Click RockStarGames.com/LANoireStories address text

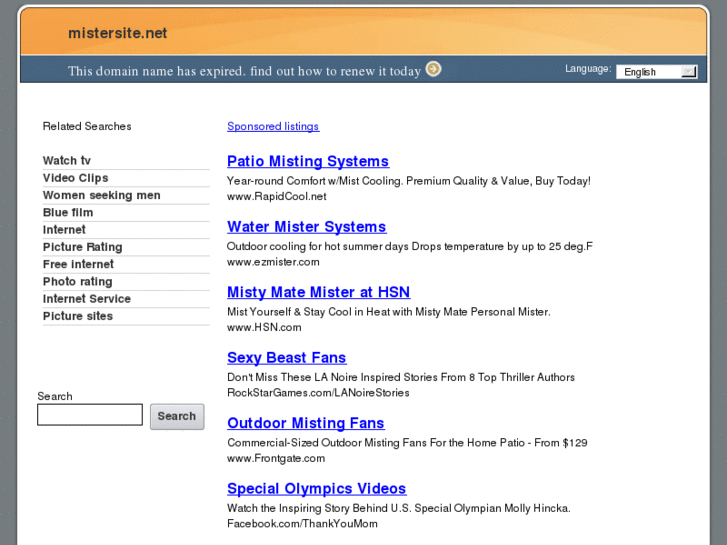pyautogui.click(x=318, y=393)
